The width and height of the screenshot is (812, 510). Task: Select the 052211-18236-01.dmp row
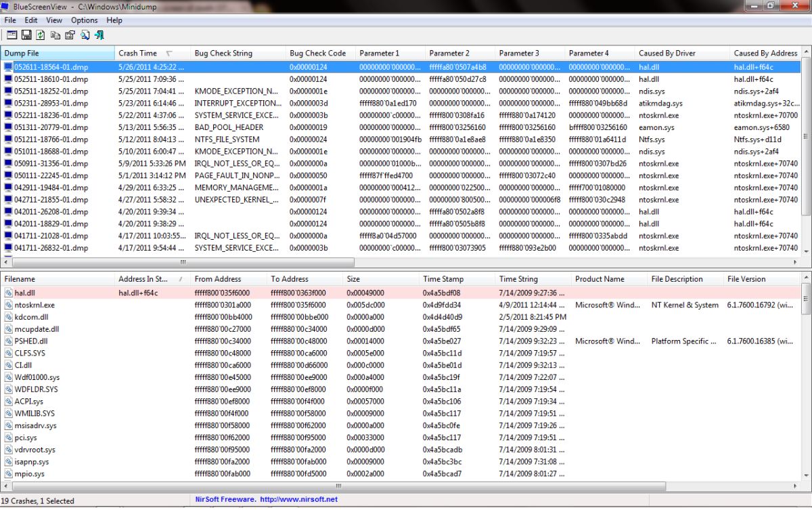(401, 116)
